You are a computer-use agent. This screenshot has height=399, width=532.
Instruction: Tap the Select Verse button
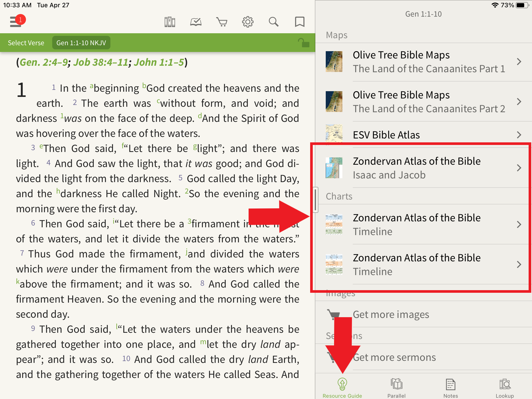[26, 43]
